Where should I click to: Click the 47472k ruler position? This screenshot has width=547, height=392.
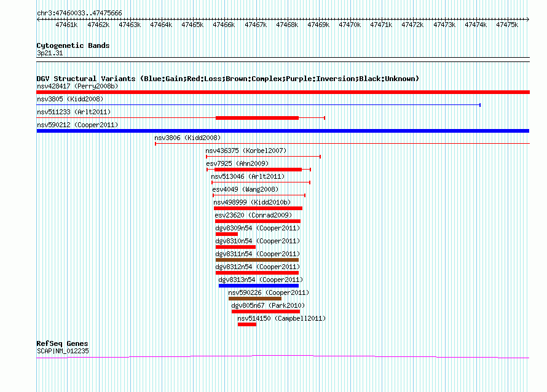click(412, 25)
